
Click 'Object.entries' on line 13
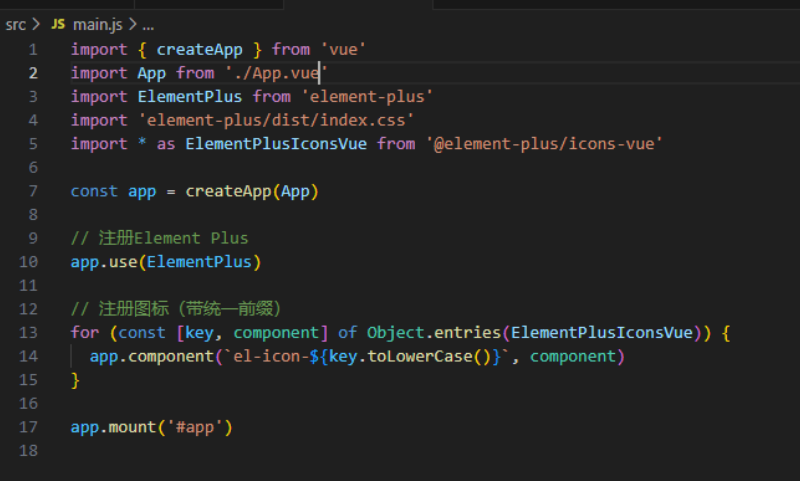[x=434, y=333]
